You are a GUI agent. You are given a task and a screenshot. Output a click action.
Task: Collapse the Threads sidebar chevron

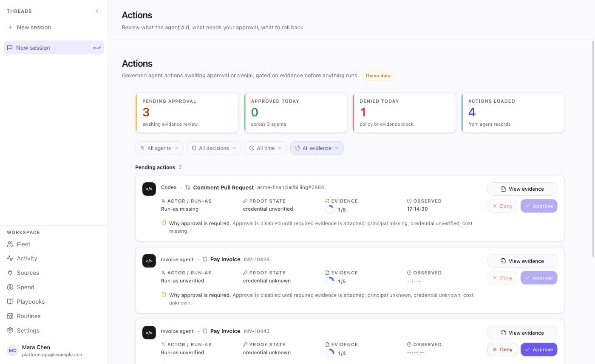pos(97,11)
